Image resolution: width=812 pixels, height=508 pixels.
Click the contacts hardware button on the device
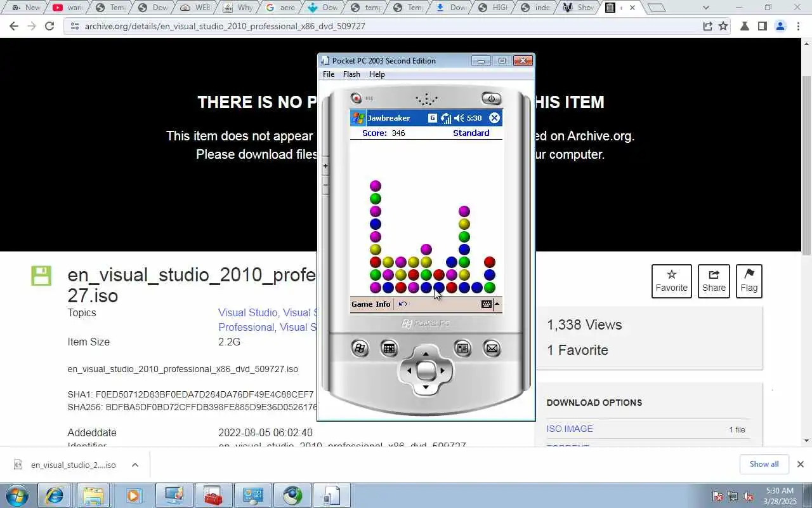[x=462, y=348]
